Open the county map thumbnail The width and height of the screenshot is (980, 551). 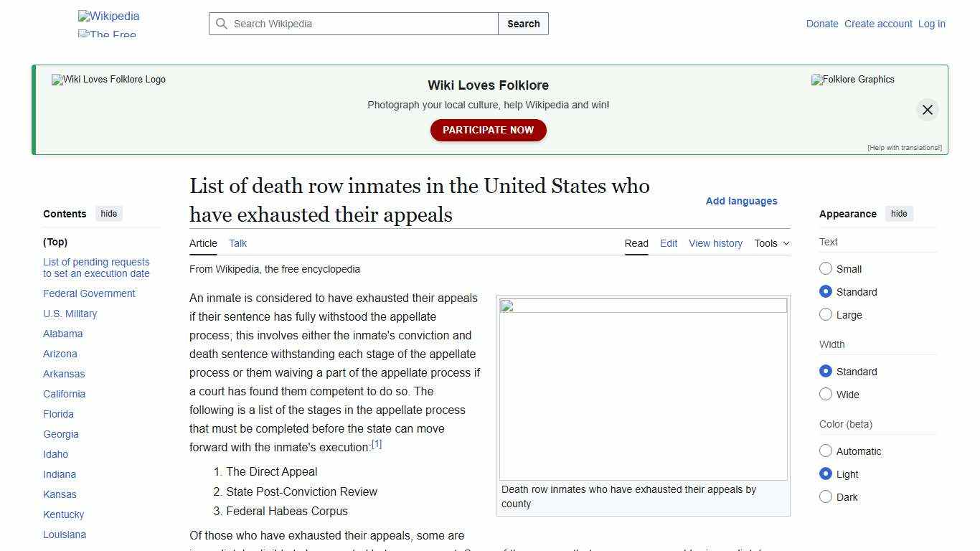click(x=642, y=387)
